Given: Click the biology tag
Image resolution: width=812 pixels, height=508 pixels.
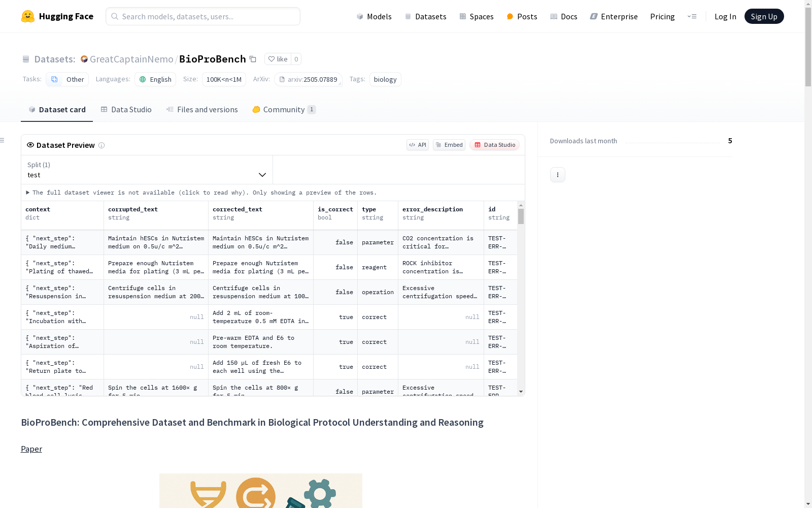Looking at the screenshot, I should pos(385,79).
